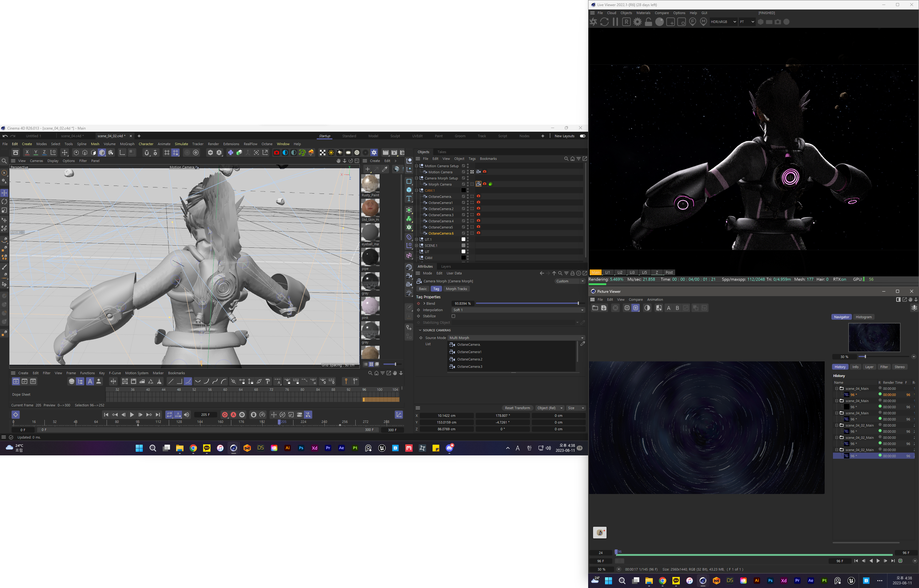Toggle the enable check for OctaneCamera1

coord(463,203)
